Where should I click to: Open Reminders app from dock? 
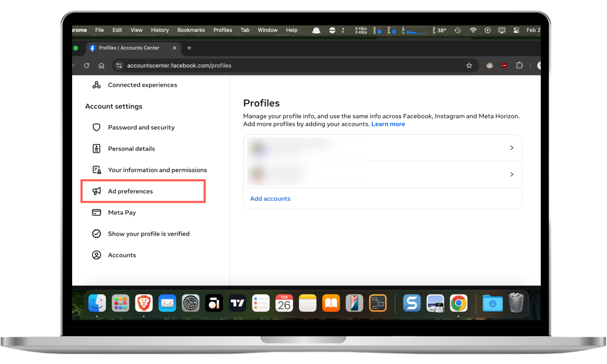[x=261, y=303]
